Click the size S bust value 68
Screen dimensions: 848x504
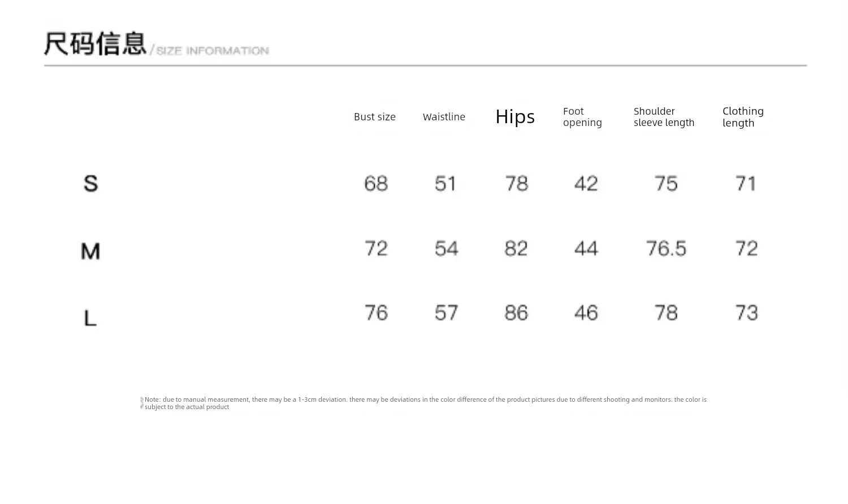(376, 184)
